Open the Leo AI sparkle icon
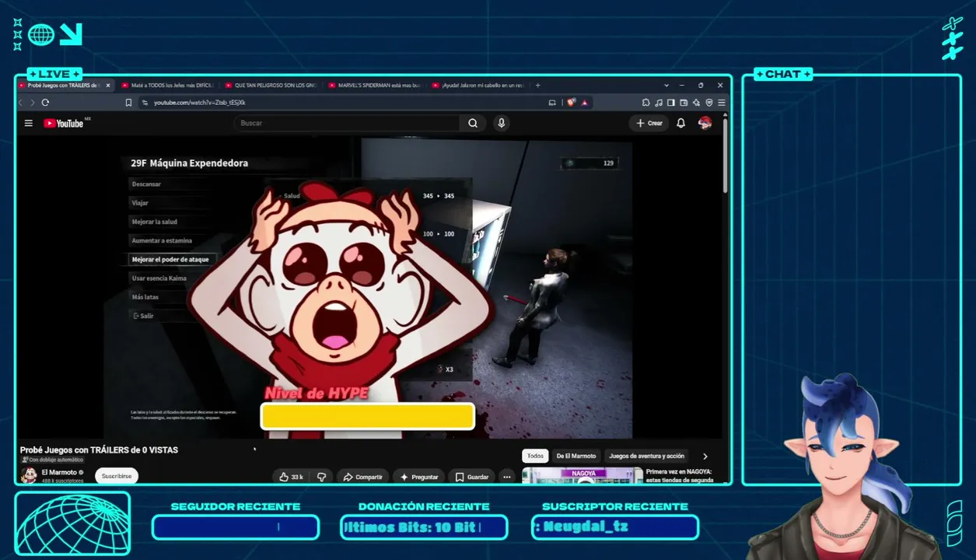Screen dimensions: 976x560 (696, 103)
